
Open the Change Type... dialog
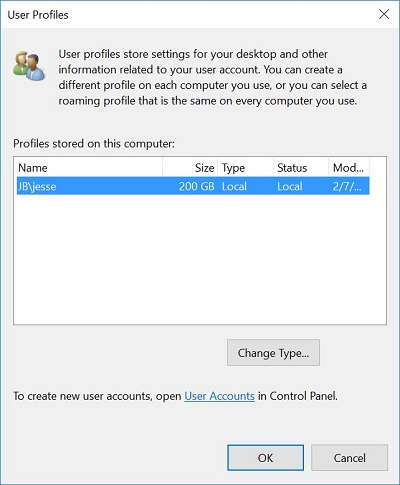point(273,353)
